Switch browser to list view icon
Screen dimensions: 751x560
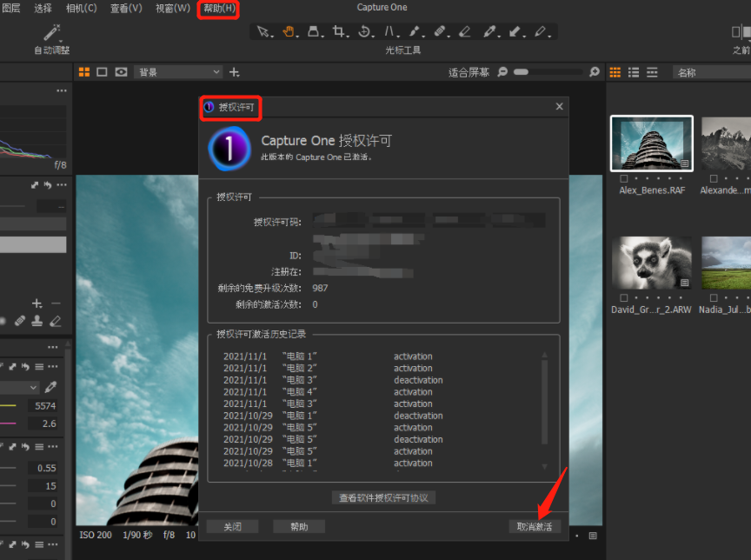click(634, 72)
